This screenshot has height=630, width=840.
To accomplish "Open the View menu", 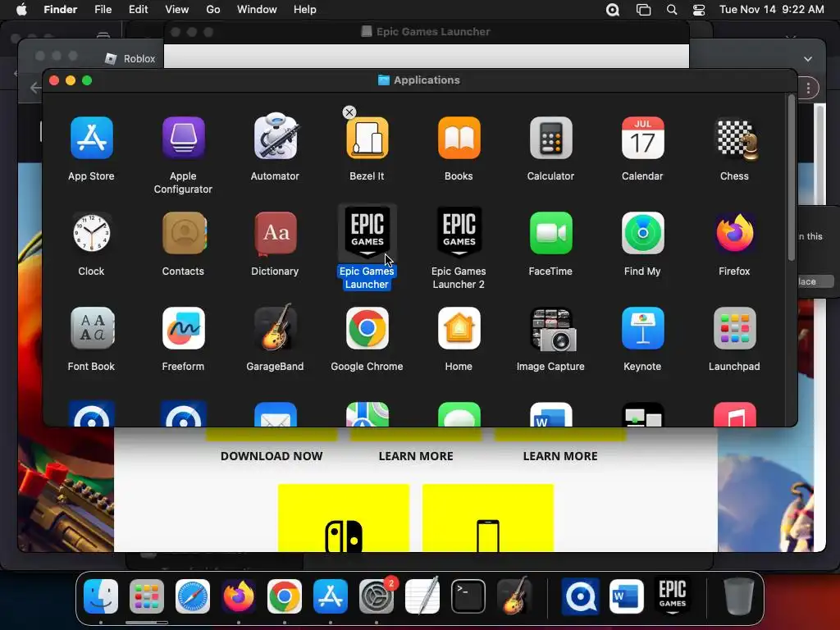I will tap(177, 10).
